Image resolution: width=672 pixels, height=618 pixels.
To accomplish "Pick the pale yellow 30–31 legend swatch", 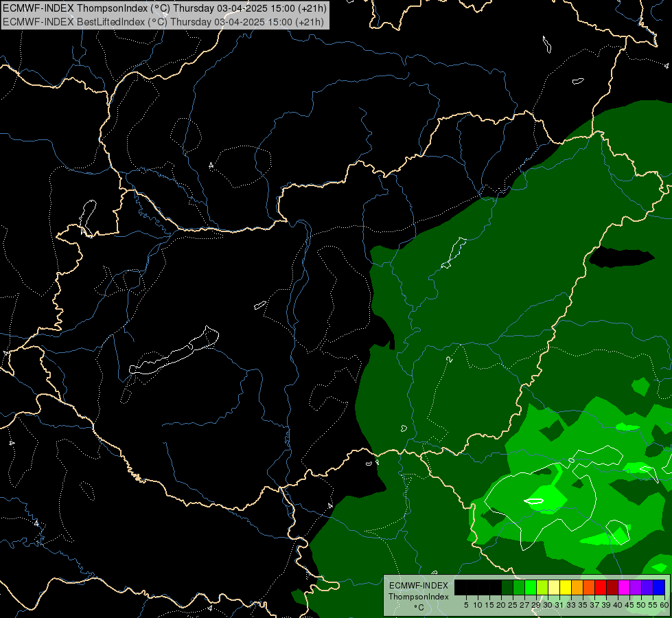I will pos(554,587).
